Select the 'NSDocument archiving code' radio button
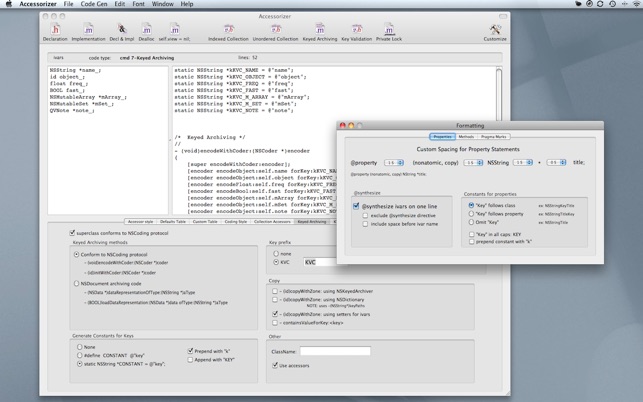643x402 pixels. (77, 283)
